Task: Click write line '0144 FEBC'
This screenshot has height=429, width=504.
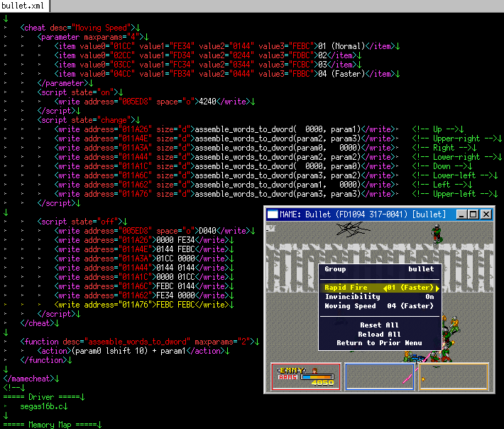Action: (x=144, y=249)
